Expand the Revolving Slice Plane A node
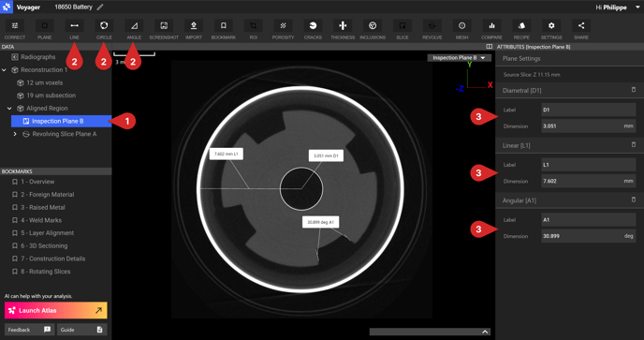This screenshot has height=340, width=644. click(x=15, y=134)
